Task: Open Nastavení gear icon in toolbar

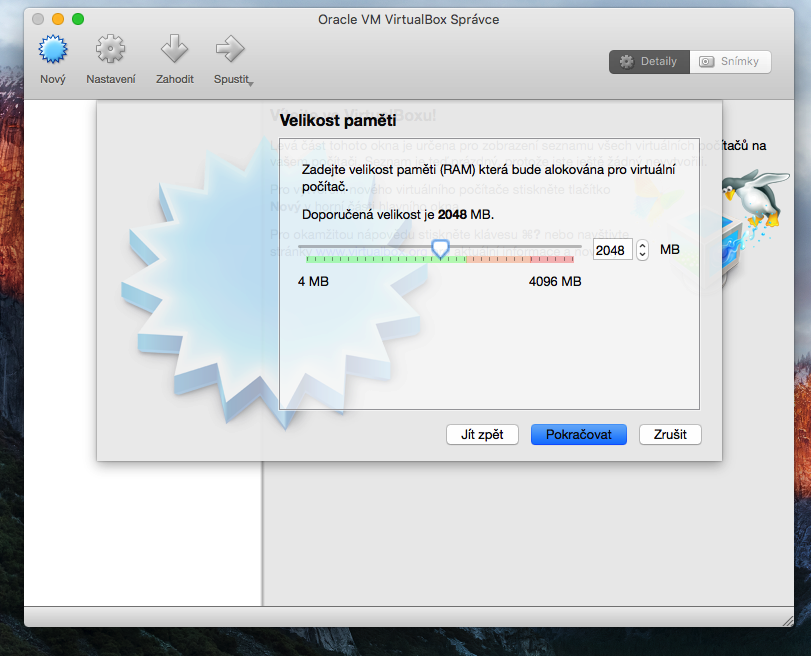Action: point(110,50)
